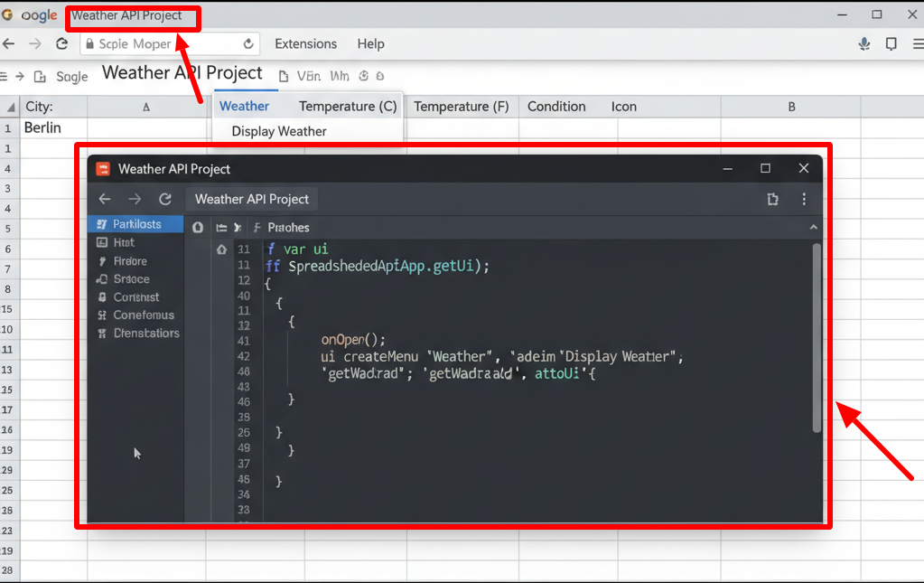This screenshot has height=583, width=924.
Task: Click the home icon beside line 31
Action: click(x=221, y=249)
